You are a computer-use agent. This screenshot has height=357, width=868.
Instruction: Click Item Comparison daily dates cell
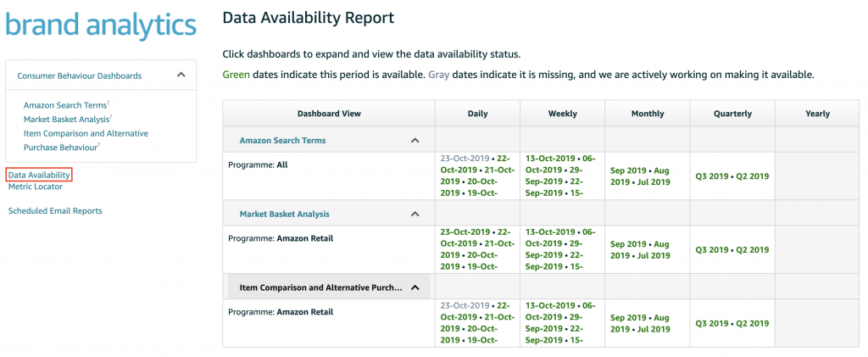[478, 323]
